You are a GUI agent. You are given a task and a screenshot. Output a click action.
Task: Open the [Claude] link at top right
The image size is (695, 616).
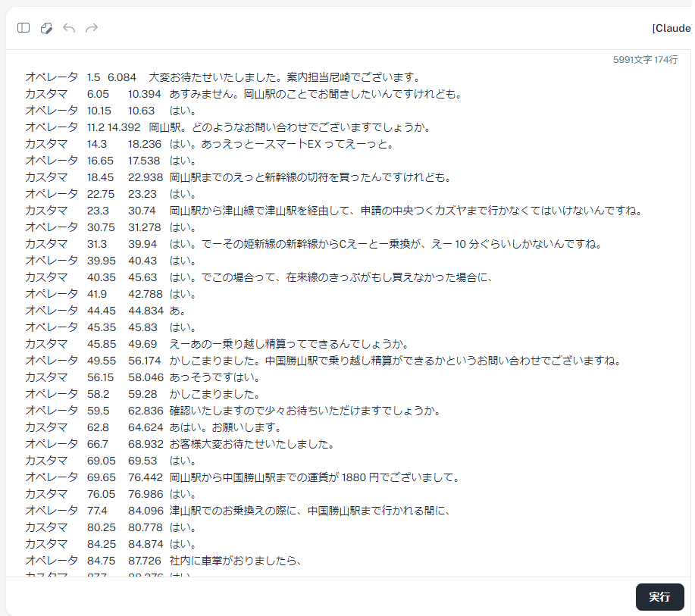(677, 27)
